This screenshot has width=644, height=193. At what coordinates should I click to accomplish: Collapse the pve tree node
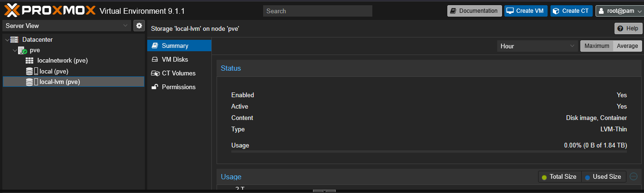[15, 50]
